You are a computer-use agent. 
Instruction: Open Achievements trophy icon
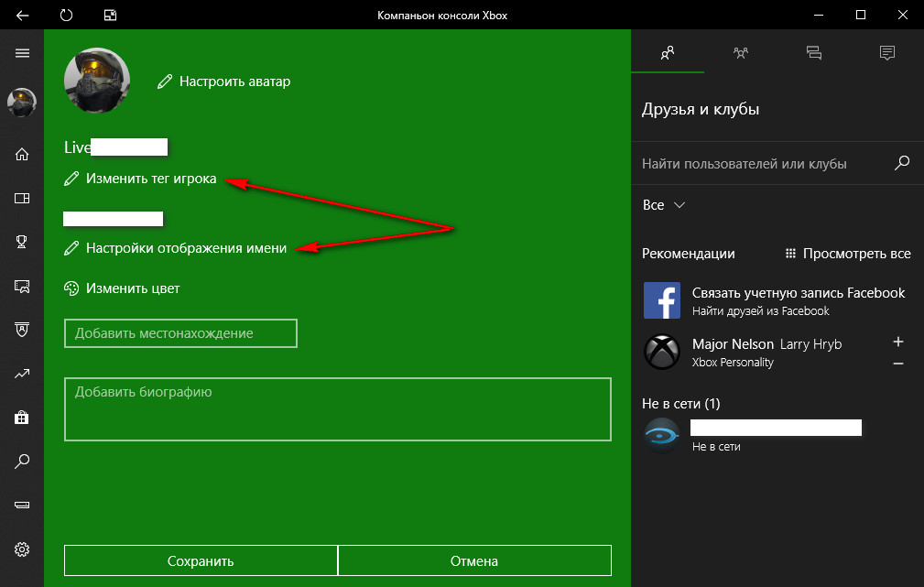(x=22, y=242)
